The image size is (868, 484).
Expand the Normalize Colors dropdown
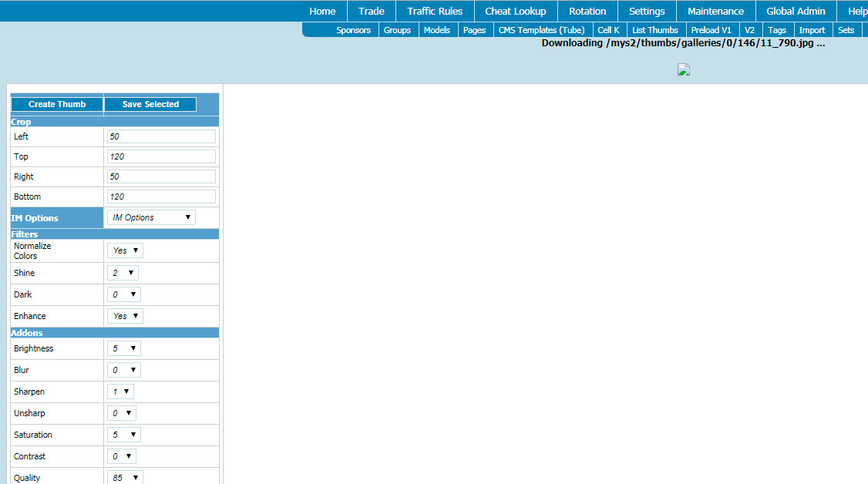pyautogui.click(x=125, y=250)
